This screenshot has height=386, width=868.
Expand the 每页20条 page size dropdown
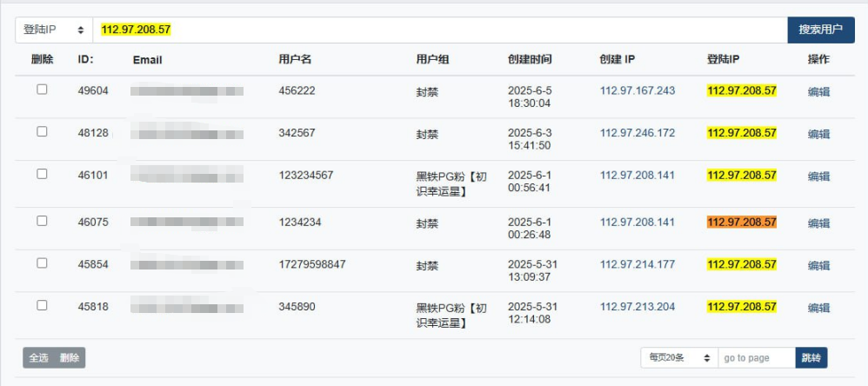(678, 358)
